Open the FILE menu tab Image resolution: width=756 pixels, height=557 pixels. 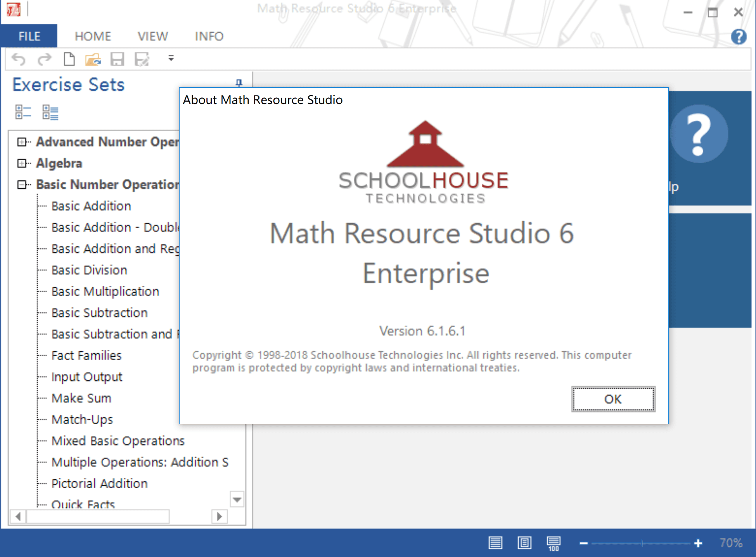point(31,36)
